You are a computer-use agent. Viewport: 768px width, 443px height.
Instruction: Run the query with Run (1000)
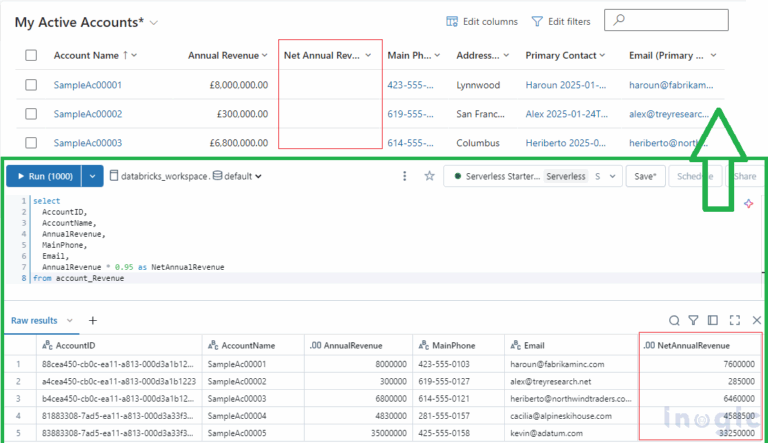[x=44, y=176]
